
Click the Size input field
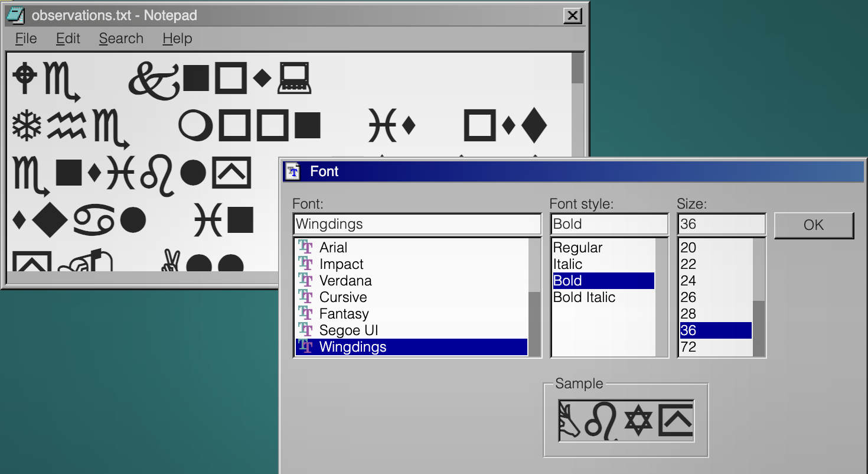tap(722, 224)
